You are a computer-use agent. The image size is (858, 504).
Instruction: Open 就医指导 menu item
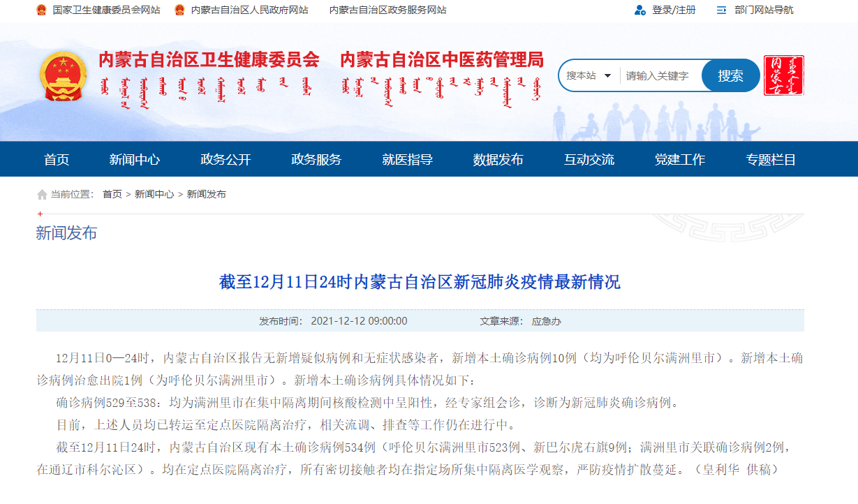[x=407, y=159]
